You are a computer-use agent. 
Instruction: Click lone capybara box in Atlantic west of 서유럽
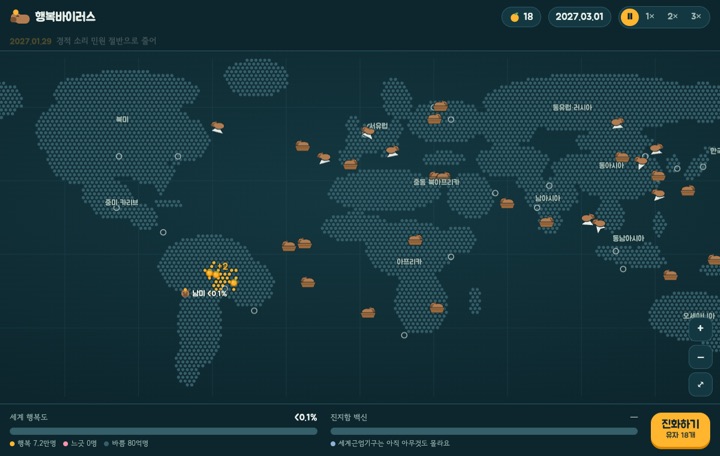pyautogui.click(x=302, y=146)
